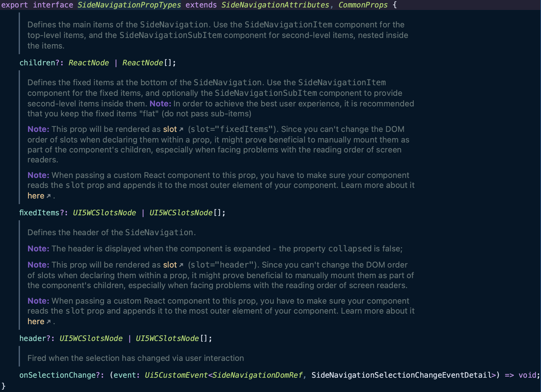Click the 'event' parameter name
541x392 pixels.
125,375
